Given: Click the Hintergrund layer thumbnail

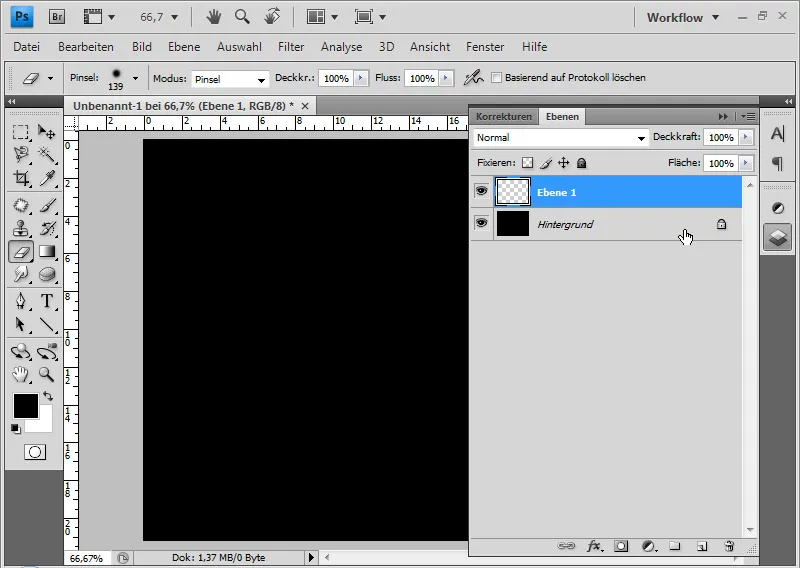Looking at the screenshot, I should point(513,224).
